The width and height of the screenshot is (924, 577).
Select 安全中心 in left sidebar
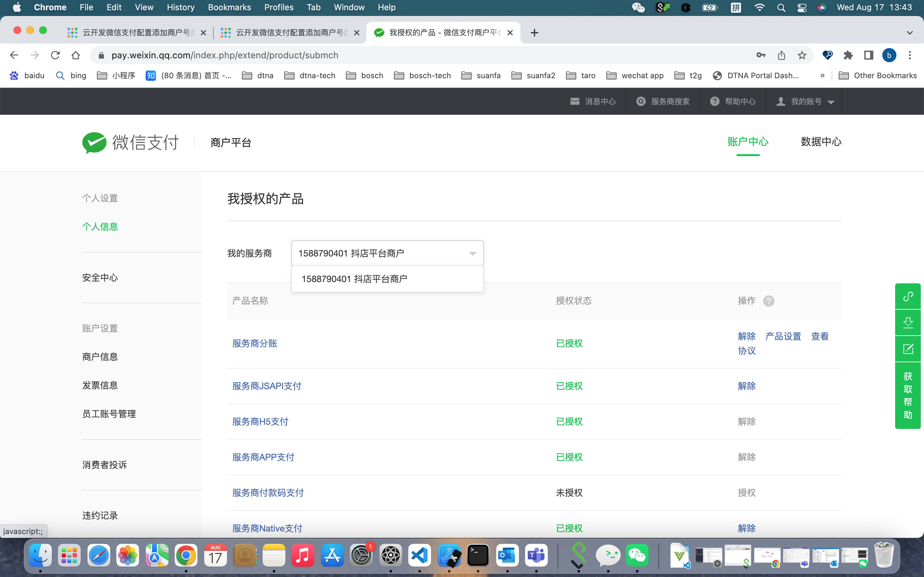click(x=100, y=278)
